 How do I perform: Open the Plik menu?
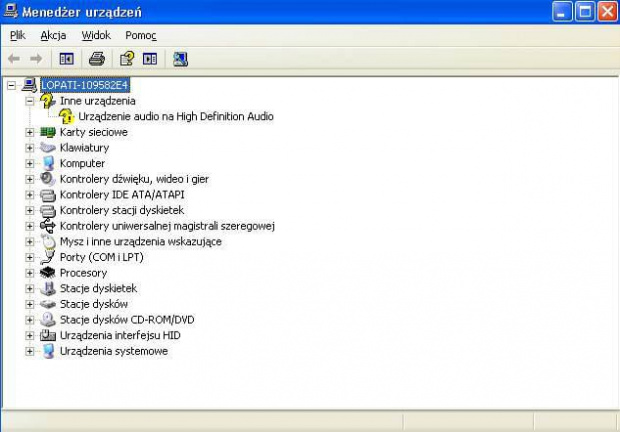click(x=18, y=35)
